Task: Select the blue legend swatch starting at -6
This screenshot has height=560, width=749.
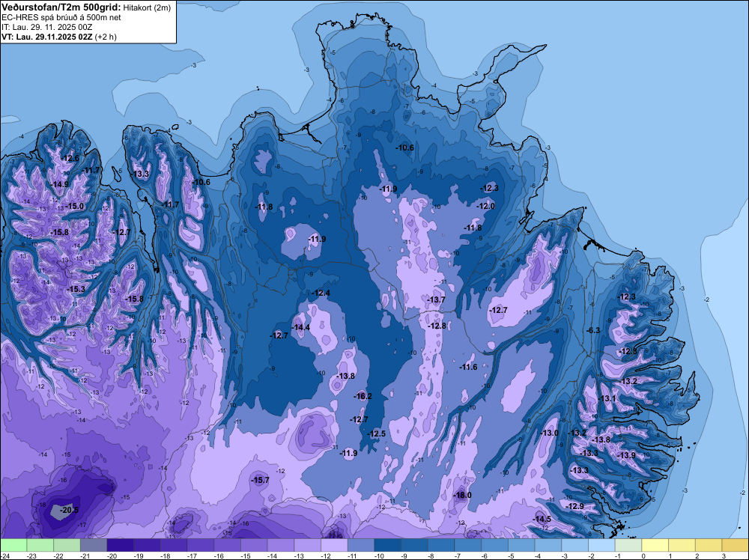Action: coord(495,545)
